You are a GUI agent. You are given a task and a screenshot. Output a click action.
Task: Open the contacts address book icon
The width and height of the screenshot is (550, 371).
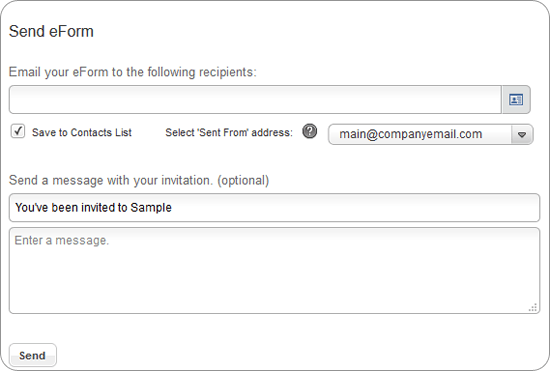[x=516, y=100]
